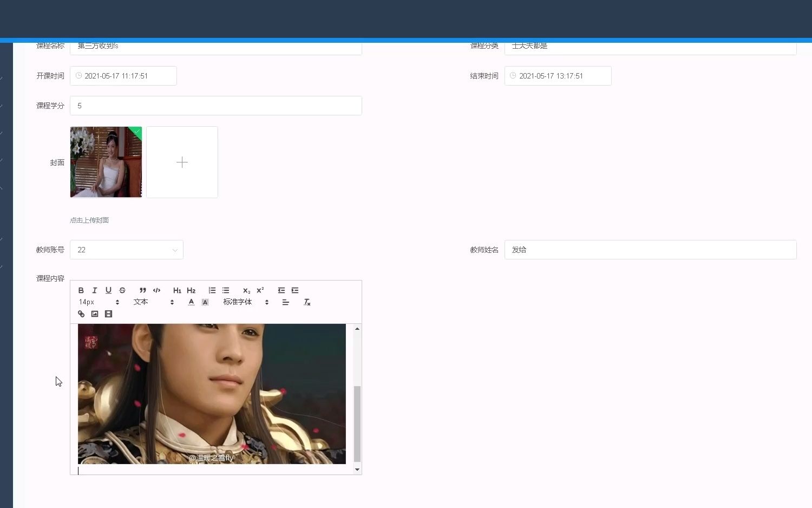Toggle bold formatting in the editor

pos(81,290)
